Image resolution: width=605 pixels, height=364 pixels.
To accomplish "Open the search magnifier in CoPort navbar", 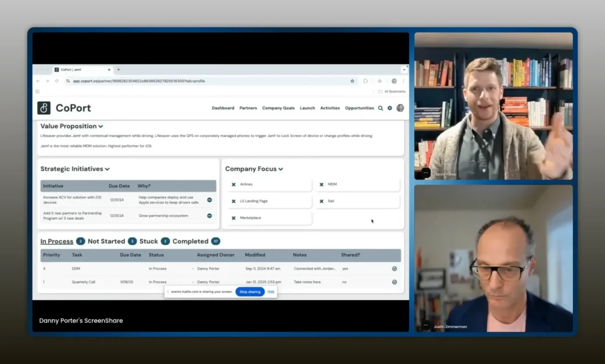I will (380, 108).
